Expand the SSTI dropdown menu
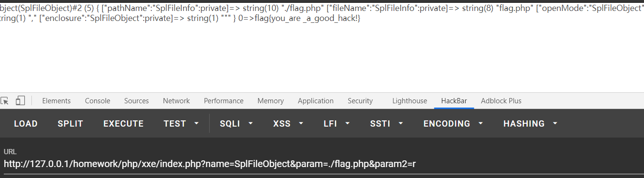 pyautogui.click(x=387, y=124)
